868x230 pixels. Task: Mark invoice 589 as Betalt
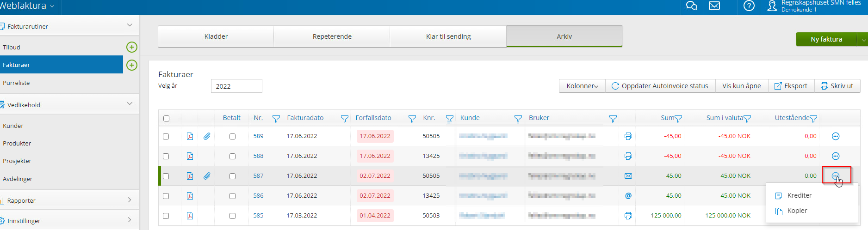[232, 137]
